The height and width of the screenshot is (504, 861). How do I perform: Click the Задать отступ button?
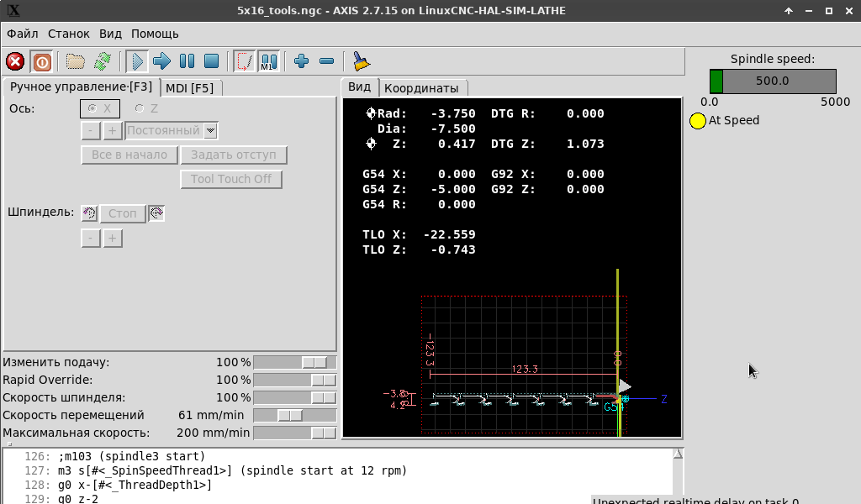tap(234, 155)
